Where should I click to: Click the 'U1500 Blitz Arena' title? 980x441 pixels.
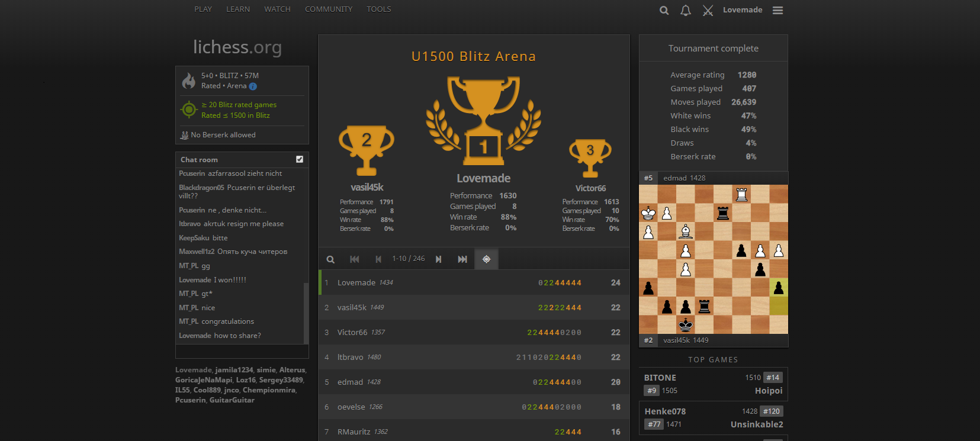474,56
